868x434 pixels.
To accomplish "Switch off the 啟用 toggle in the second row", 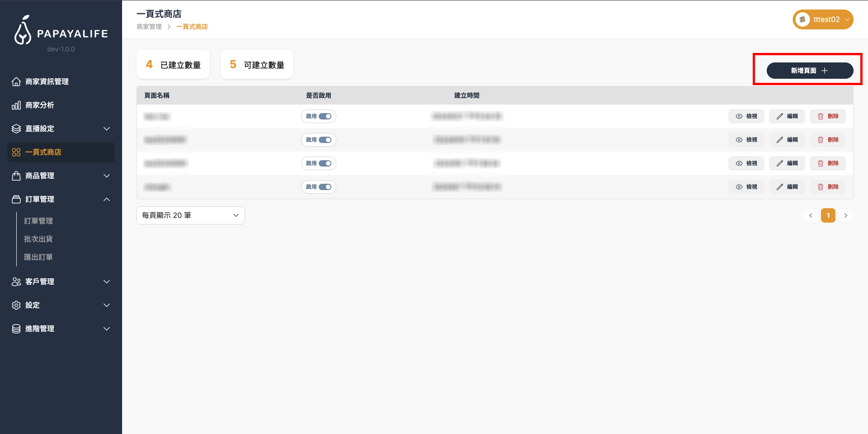I will tap(325, 140).
